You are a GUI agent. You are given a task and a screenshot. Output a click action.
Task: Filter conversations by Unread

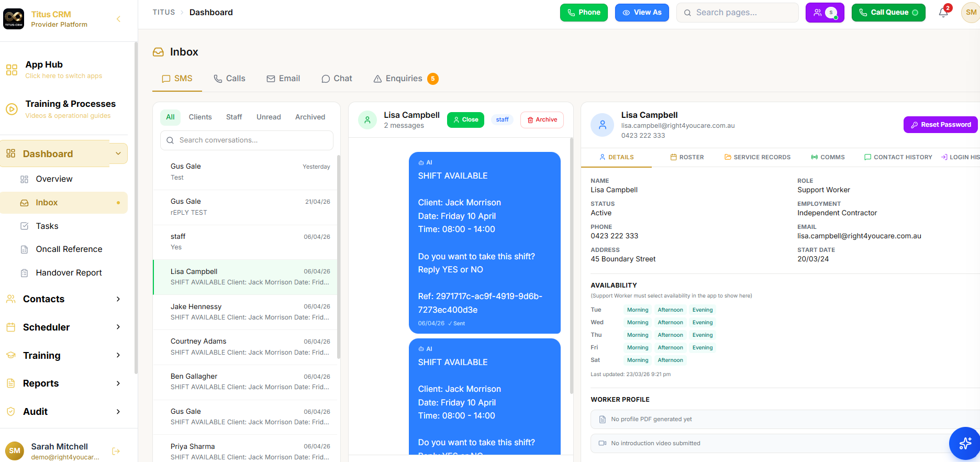269,117
